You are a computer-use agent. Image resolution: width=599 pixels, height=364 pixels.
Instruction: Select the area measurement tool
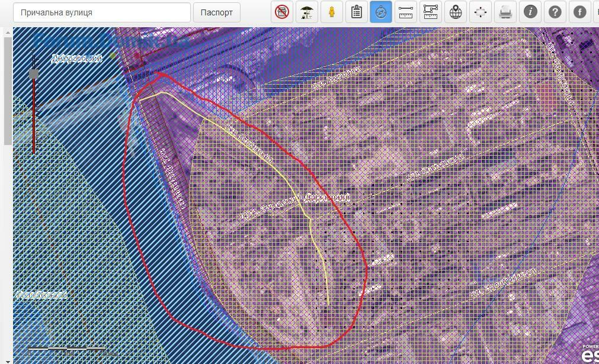[431, 12]
